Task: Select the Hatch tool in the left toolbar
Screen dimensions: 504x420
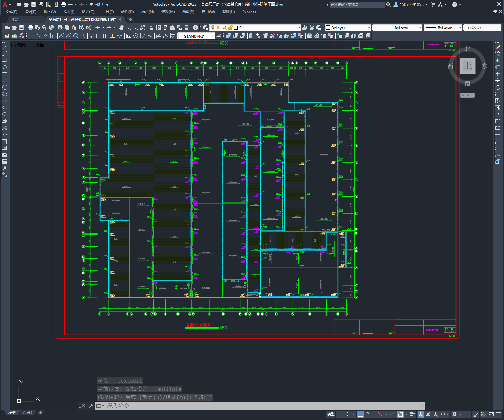Action: (5, 141)
